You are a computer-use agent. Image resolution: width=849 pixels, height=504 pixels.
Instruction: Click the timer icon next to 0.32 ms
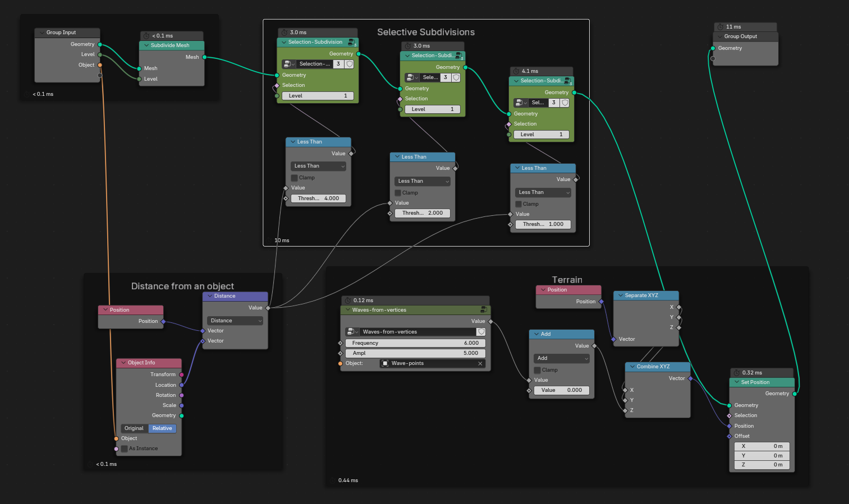pos(737,373)
